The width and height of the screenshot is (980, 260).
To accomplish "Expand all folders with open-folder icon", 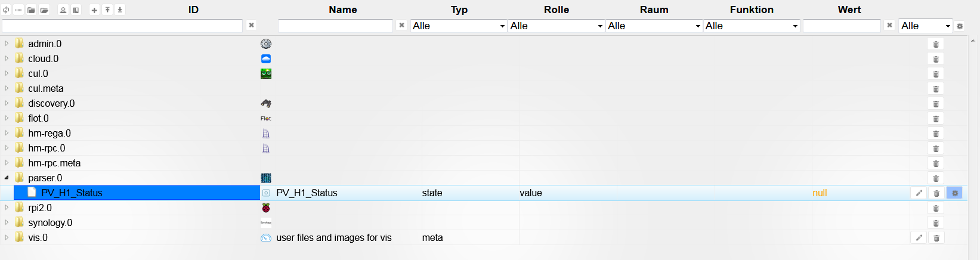I will click(44, 10).
